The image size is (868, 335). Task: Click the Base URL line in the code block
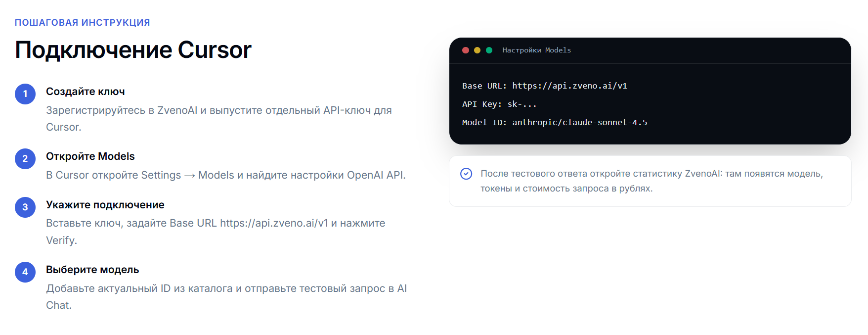[x=545, y=86]
